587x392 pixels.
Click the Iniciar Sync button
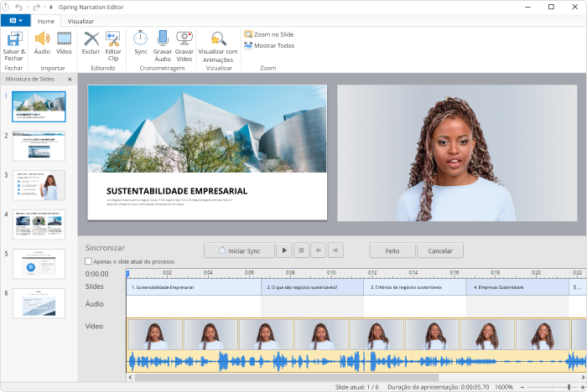239,250
